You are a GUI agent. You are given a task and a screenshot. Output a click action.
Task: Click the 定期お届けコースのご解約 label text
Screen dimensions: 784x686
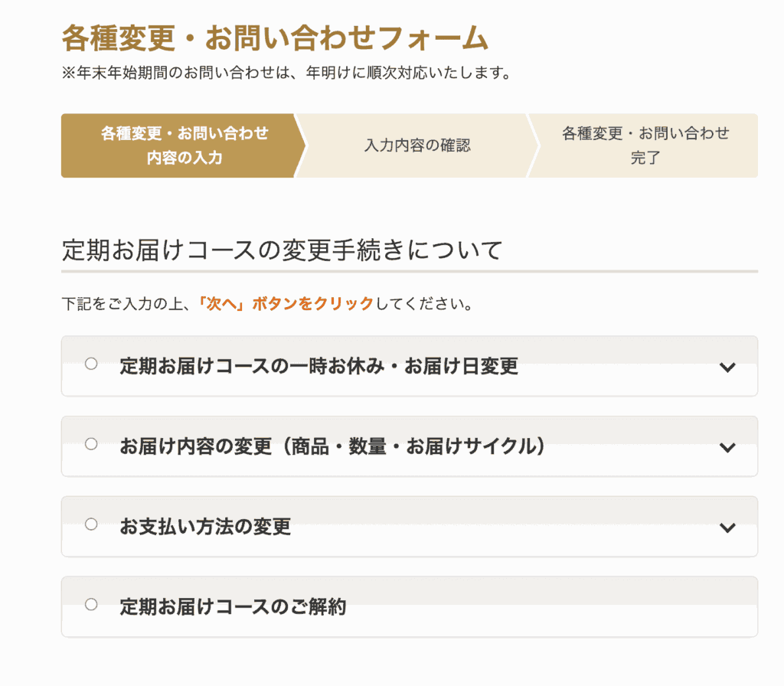tap(233, 606)
